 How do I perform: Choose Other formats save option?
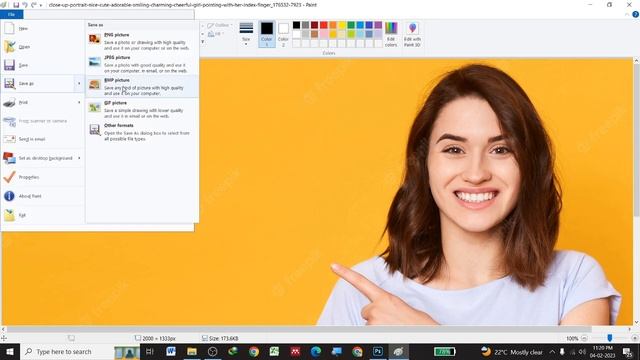[x=142, y=132]
